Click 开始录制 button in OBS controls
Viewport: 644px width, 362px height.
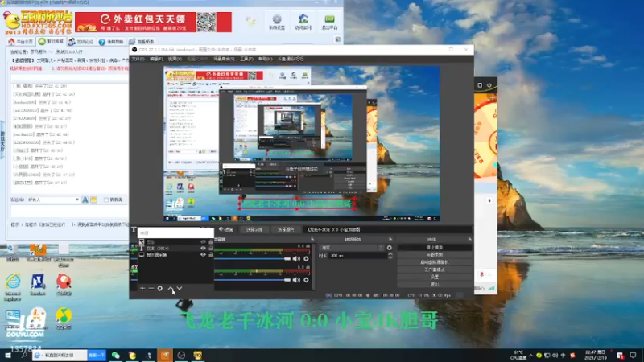pyautogui.click(x=435, y=255)
